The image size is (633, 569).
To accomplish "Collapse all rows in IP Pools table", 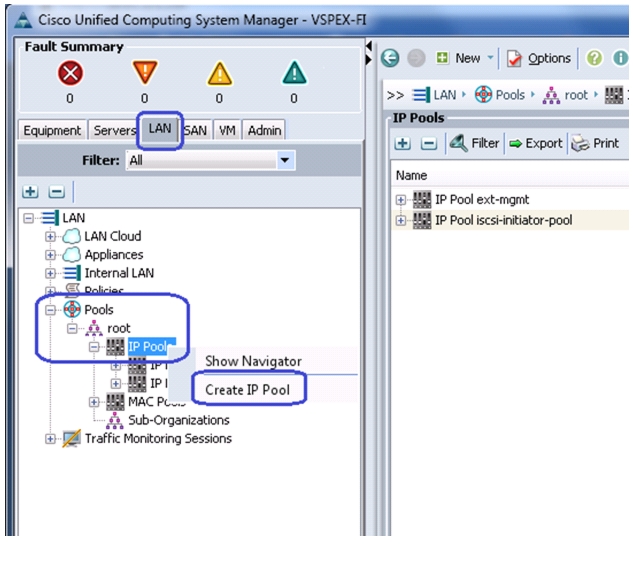I will coord(429,143).
